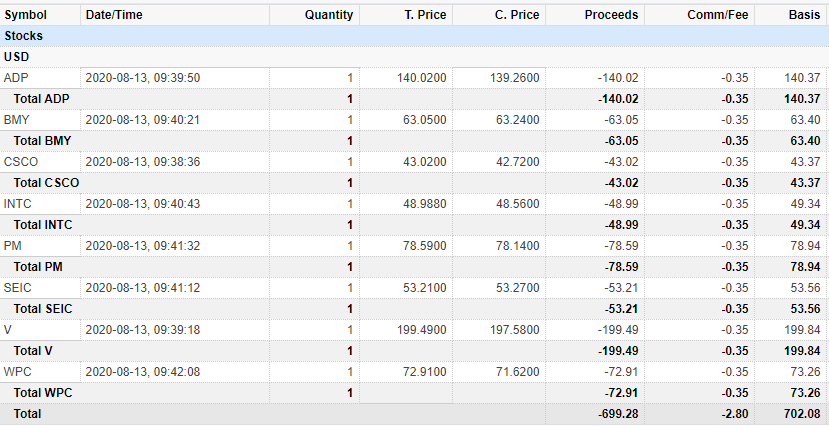The height and width of the screenshot is (427, 829).
Task: Click the Total ADP row label
Action: 41,99
